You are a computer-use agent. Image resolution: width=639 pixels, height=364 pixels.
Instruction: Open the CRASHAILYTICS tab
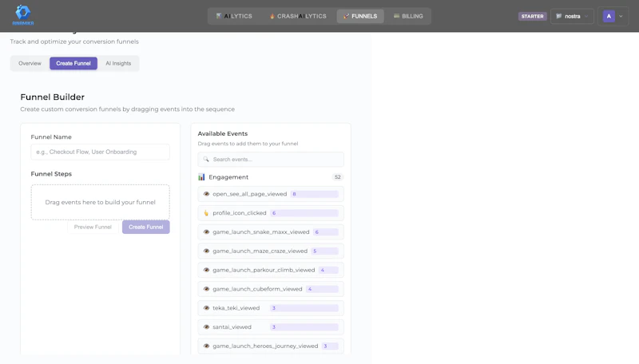point(297,16)
